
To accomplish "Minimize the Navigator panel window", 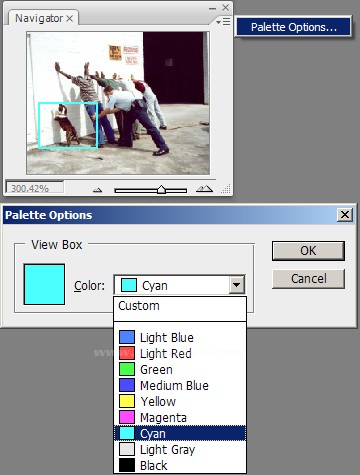I will tap(212, 8).
